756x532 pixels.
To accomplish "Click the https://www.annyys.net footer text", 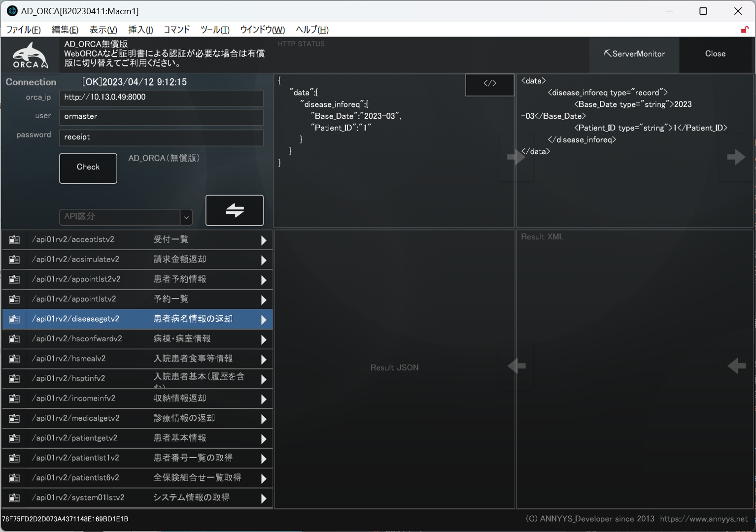I will pos(704,519).
